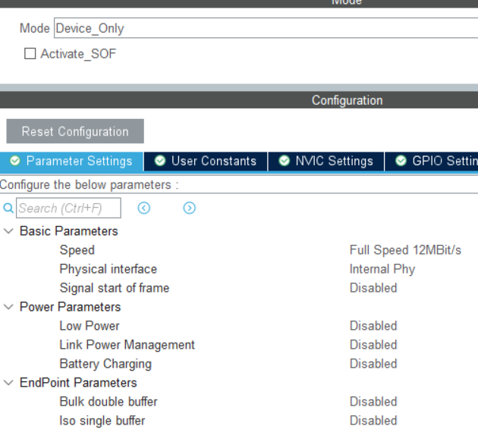This screenshot has height=448, width=478.
Task: Click green check icon on Parameter Settings tab
Action: click(x=15, y=161)
